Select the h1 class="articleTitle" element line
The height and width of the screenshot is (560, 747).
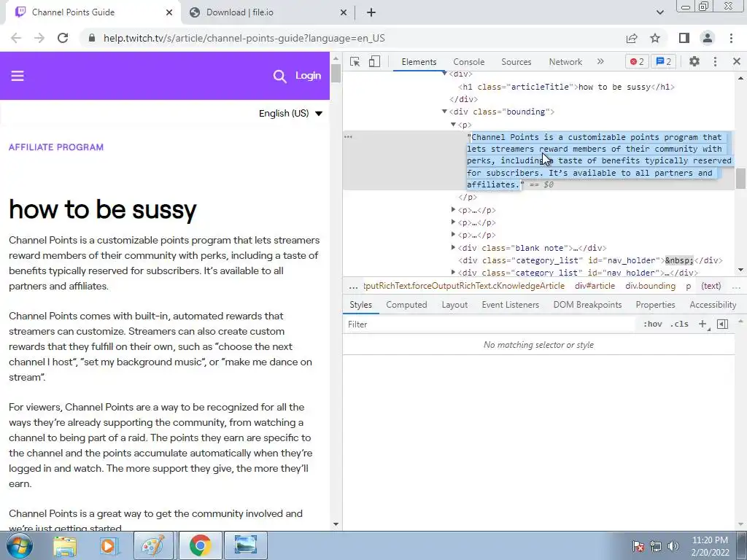[566, 87]
